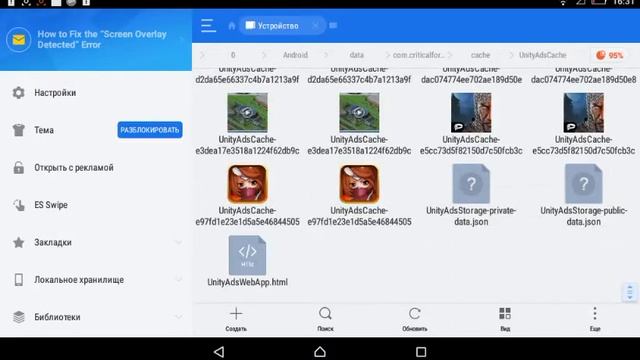Select the UnityAdsCache breadcrumb
The width and height of the screenshot is (640, 360).
pyautogui.click(x=542, y=55)
